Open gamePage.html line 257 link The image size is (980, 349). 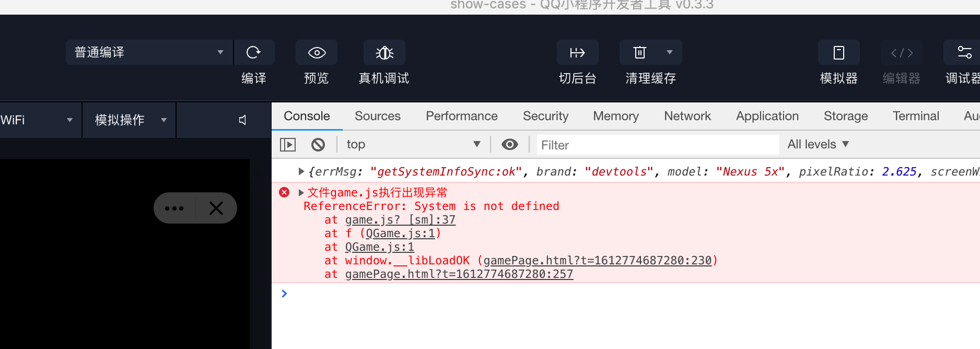point(459,274)
